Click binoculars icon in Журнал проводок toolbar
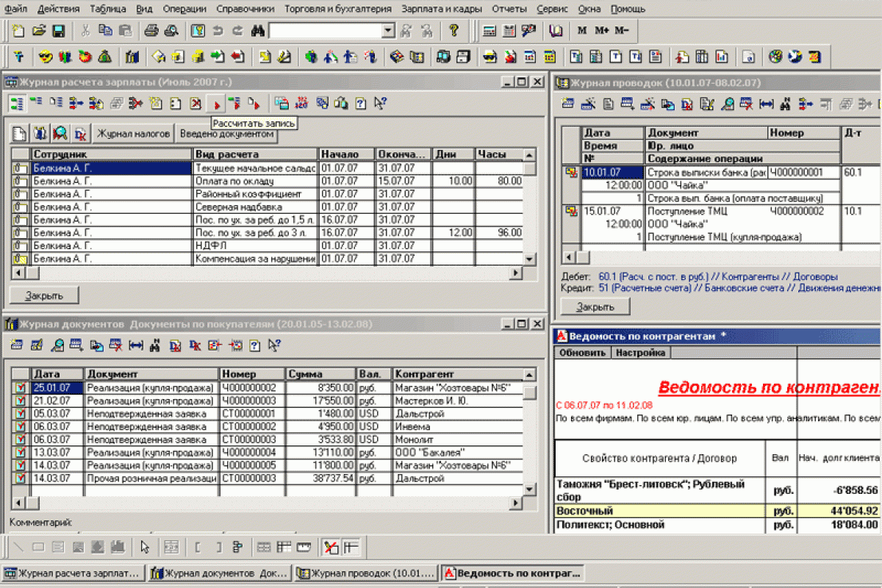 pos(785,104)
